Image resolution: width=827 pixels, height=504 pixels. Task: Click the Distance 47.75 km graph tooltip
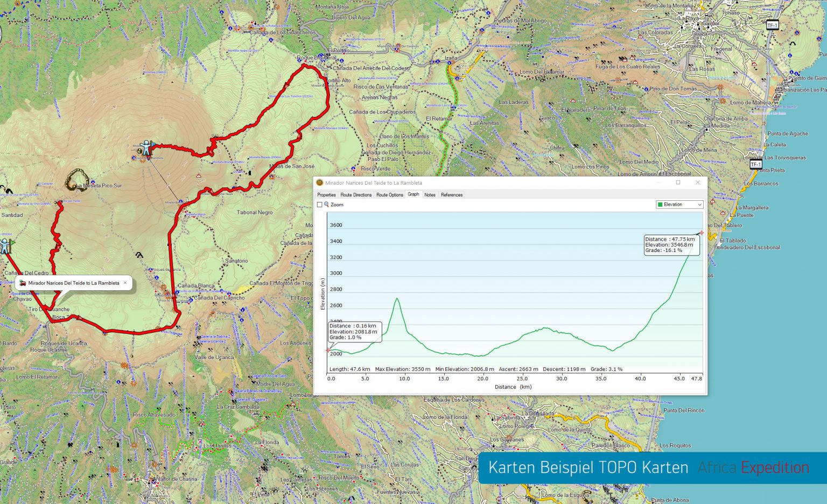(x=671, y=245)
